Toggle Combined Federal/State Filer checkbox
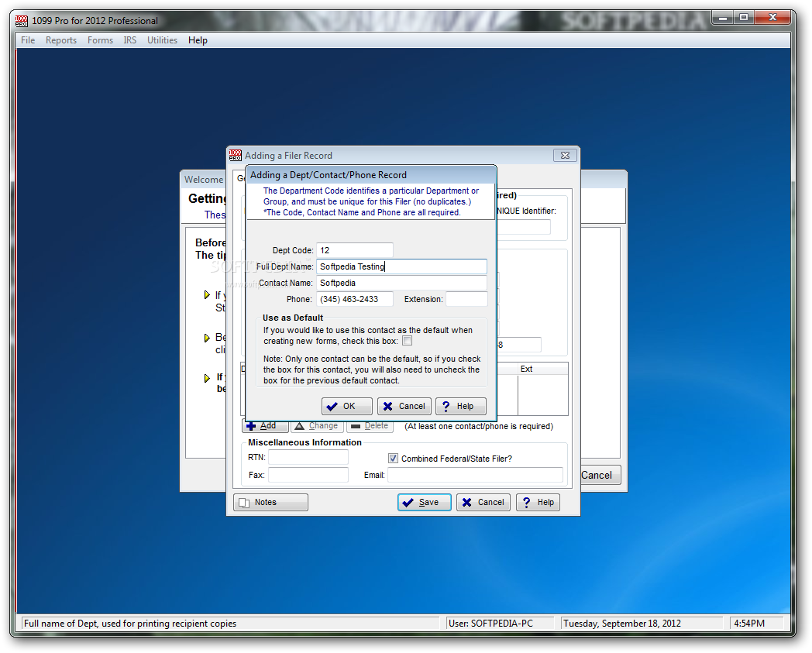 pyautogui.click(x=393, y=459)
